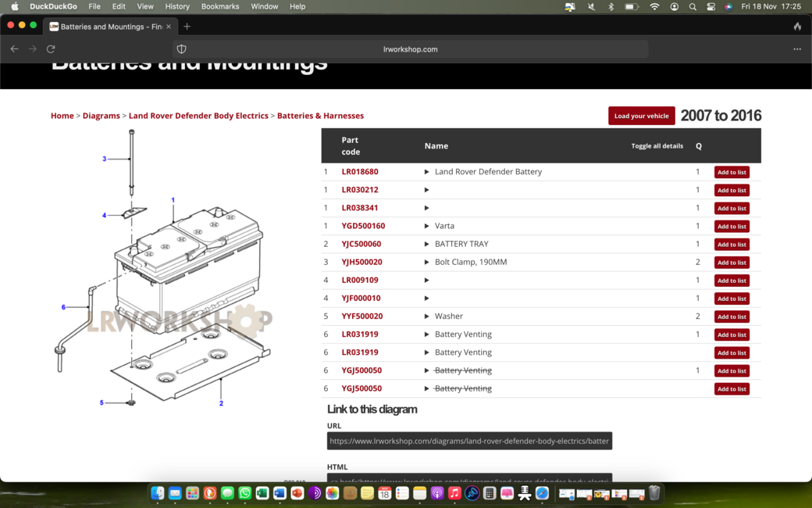
Task: Expand the Varta row details
Action: coord(427,226)
